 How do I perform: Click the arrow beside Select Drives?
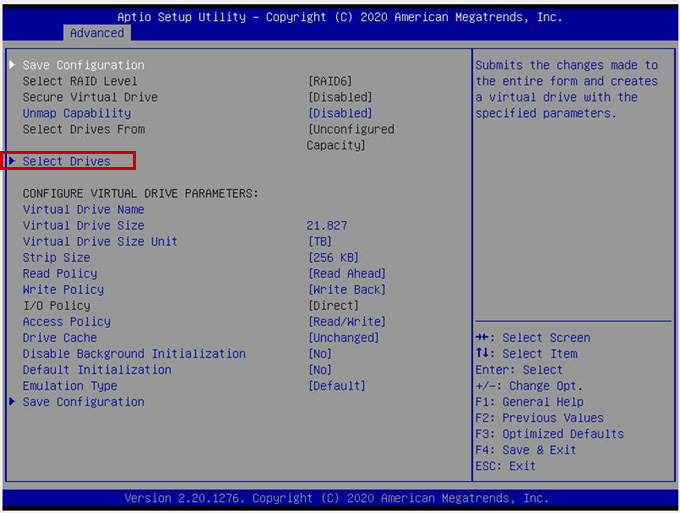pyautogui.click(x=12, y=162)
